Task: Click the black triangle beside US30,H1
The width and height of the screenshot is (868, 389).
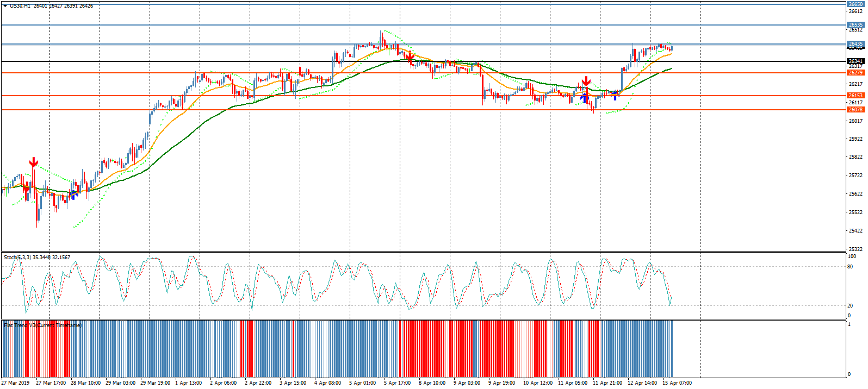Action: click(x=5, y=6)
